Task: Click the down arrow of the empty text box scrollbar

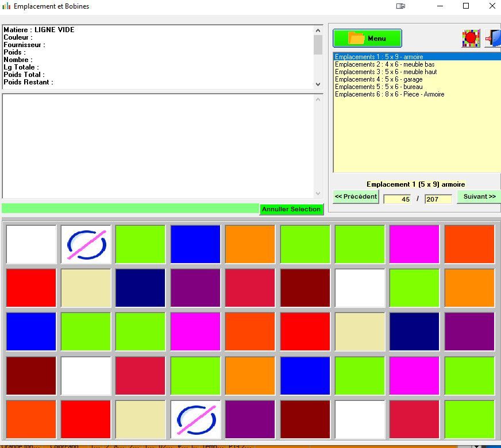Action: (318, 193)
